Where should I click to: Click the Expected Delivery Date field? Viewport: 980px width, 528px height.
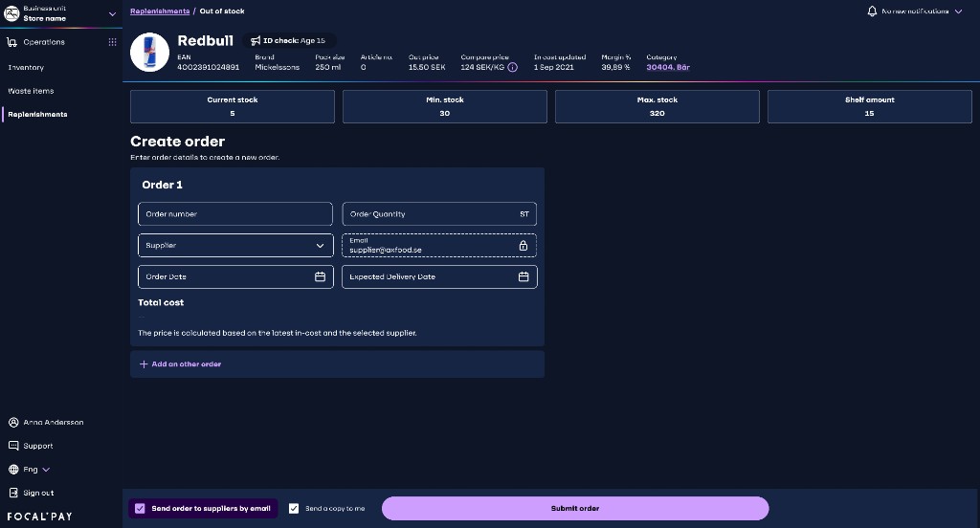point(439,276)
